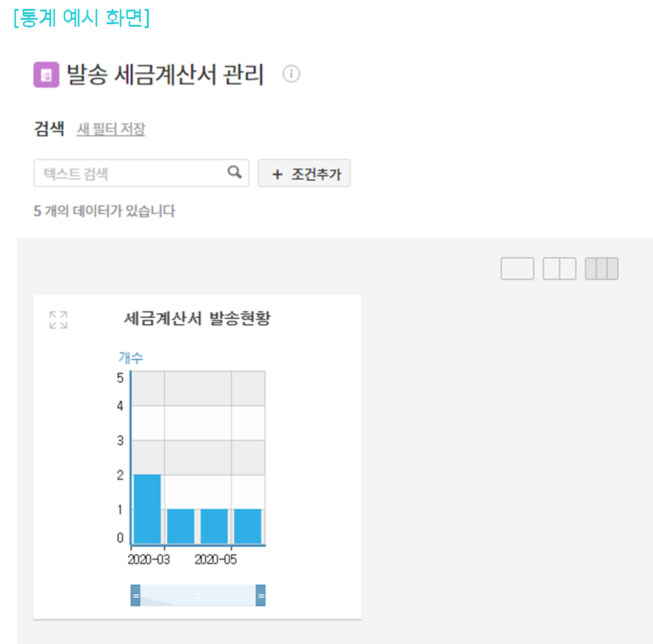Click the left handle of chart range slider
653x644 pixels.
(135, 595)
